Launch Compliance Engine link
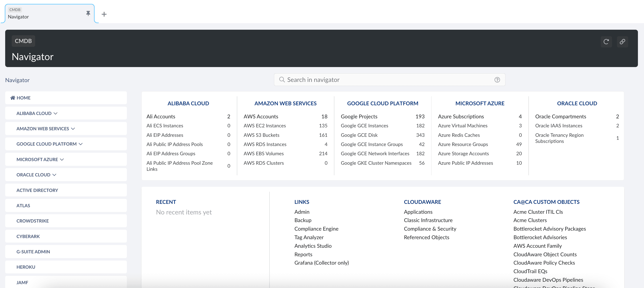The height and width of the screenshot is (288, 644). tap(316, 229)
